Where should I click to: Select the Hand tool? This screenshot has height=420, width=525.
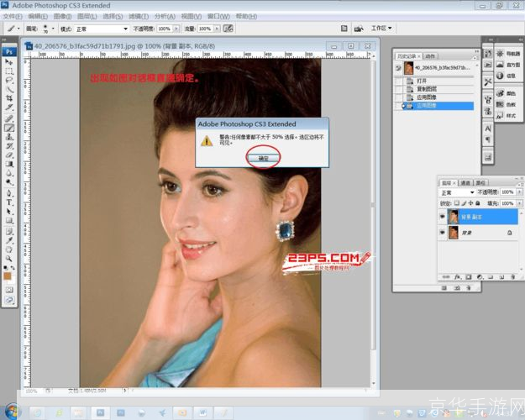point(9,249)
